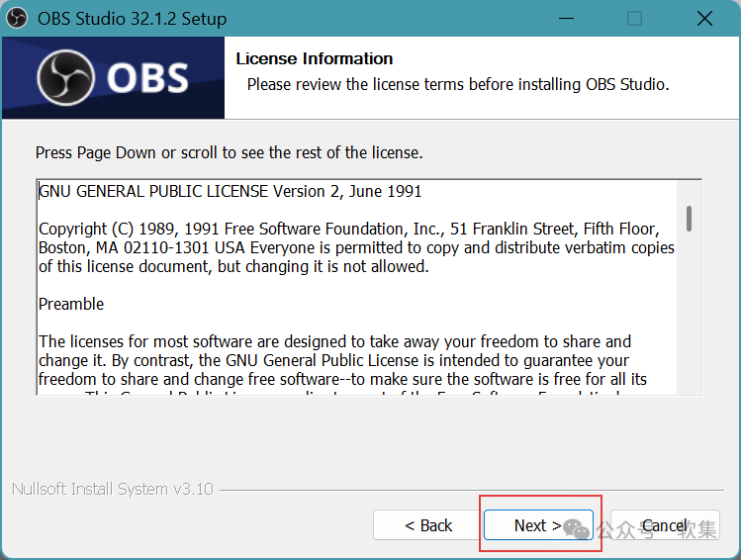Click the Next > button
This screenshot has width=741, height=560.
tap(538, 525)
